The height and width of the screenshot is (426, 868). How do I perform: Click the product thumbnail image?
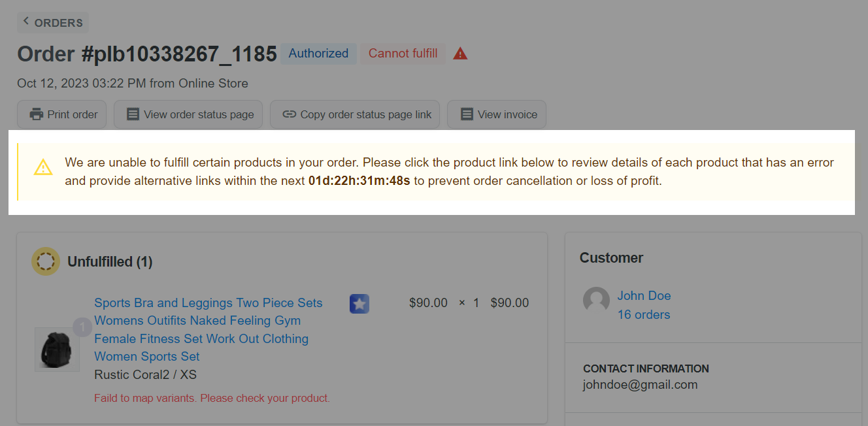tap(57, 349)
